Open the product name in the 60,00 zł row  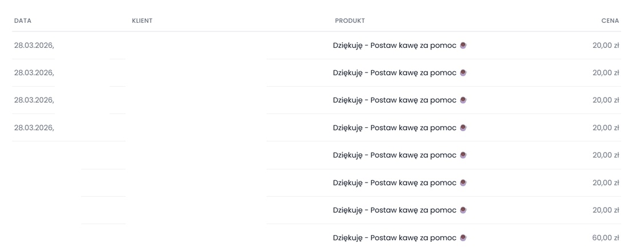(395, 238)
